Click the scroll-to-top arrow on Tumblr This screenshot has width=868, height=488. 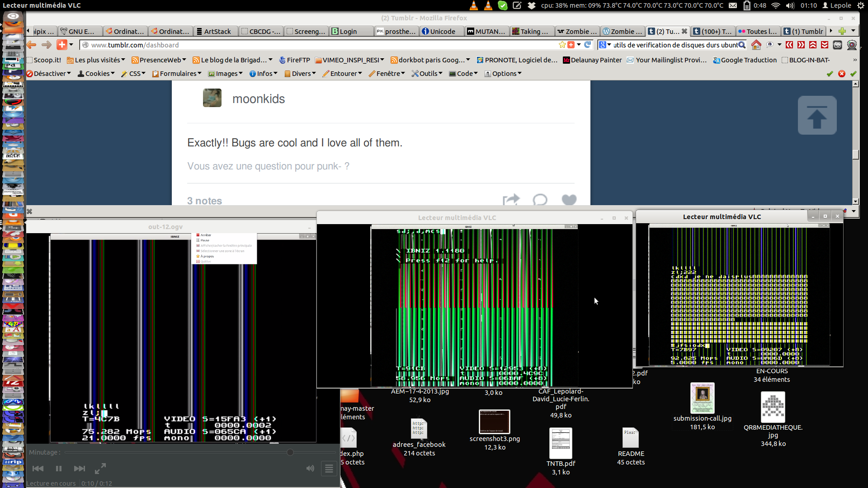click(x=817, y=115)
